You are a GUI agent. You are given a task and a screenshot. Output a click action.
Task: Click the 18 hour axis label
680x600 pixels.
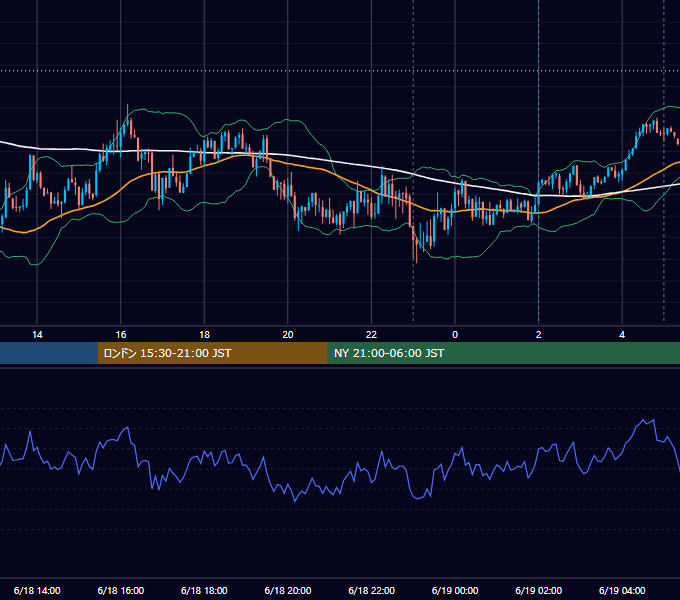click(204, 335)
